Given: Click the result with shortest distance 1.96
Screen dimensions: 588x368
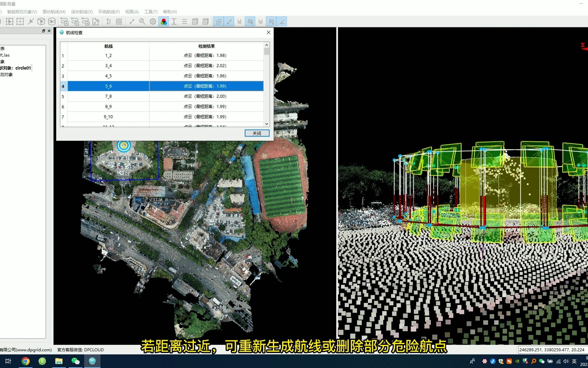Looking at the screenshot, I should point(206,76).
